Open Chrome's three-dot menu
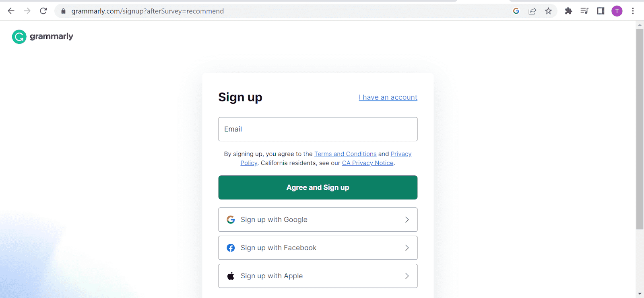Screen dimensions: 644x298 [633, 11]
